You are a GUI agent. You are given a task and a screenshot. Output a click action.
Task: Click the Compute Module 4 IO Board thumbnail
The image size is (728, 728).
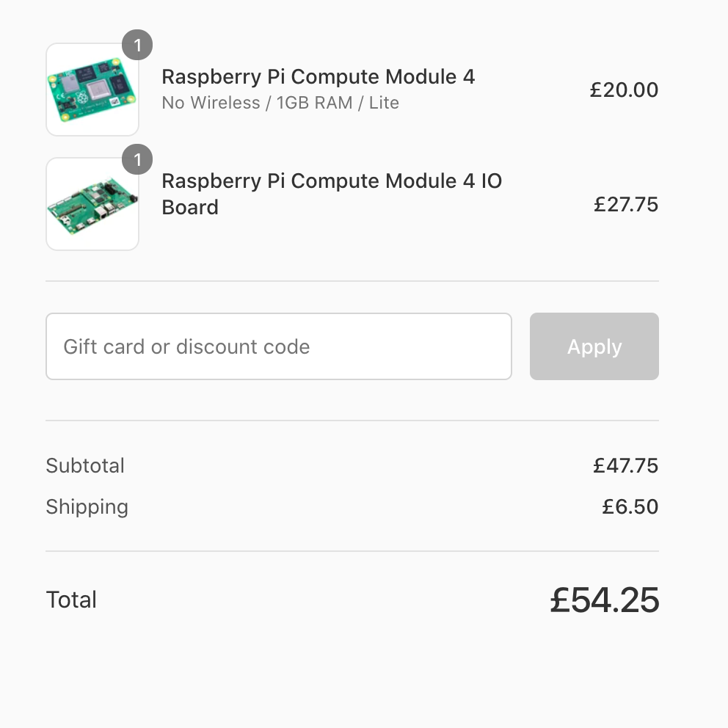pos(92,204)
